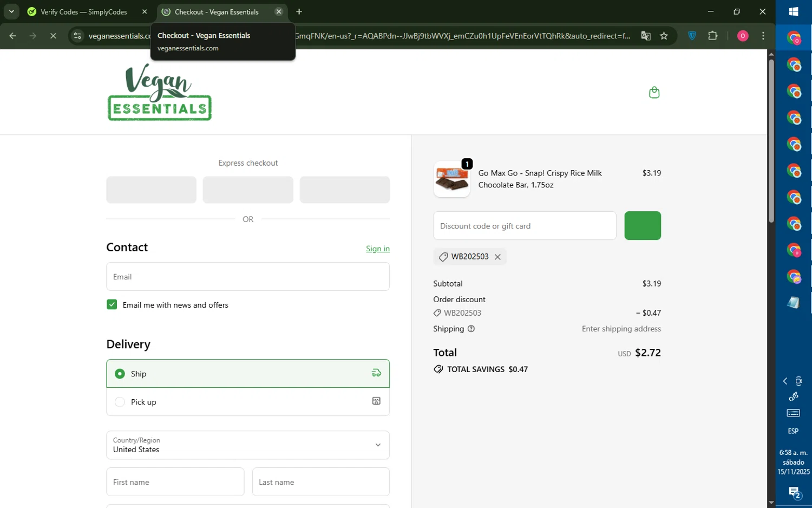Remove the applied WB202503 discount code chip

[x=497, y=257]
